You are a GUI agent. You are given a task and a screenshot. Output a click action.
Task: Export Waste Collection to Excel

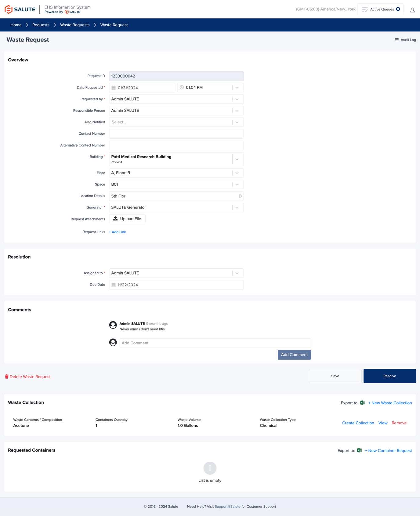[363, 403]
